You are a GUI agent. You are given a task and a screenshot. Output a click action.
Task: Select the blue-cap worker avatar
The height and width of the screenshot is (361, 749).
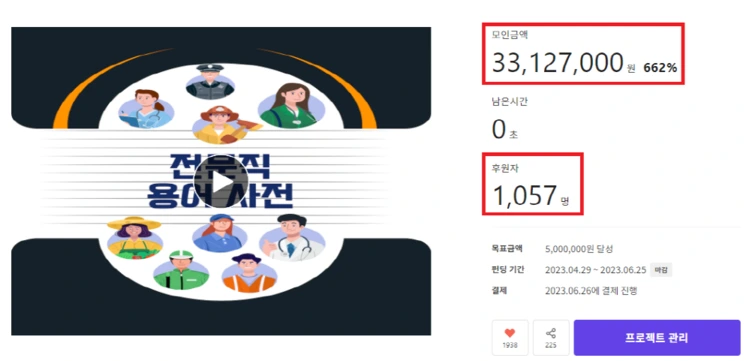pos(220,233)
